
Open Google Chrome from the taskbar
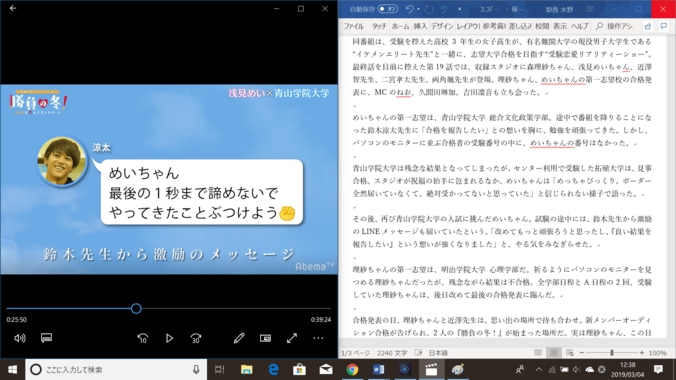pyautogui.click(x=352, y=370)
